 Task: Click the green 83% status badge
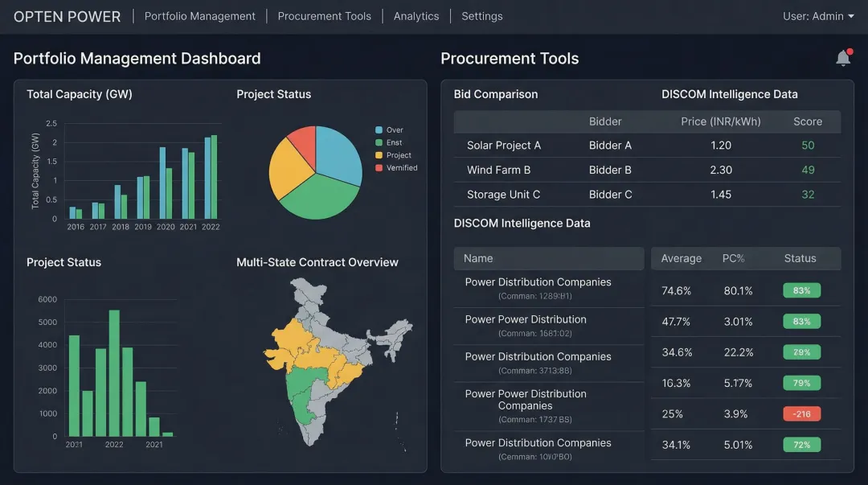[x=801, y=290]
